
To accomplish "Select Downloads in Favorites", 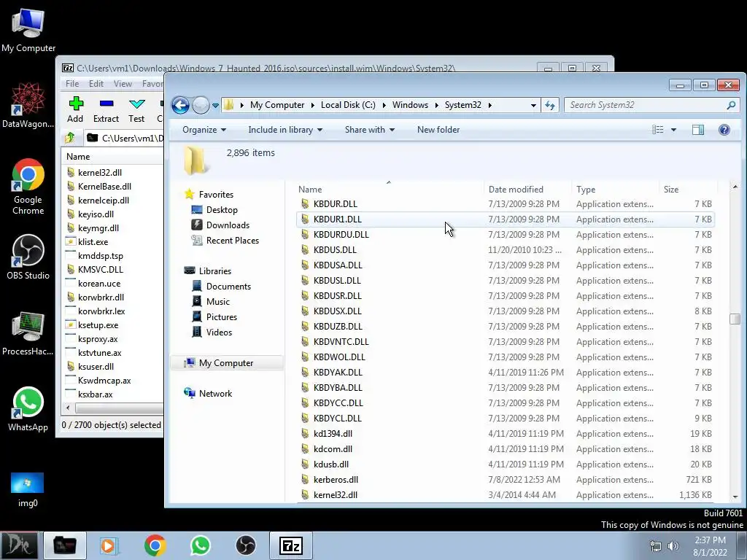I will click(x=228, y=225).
